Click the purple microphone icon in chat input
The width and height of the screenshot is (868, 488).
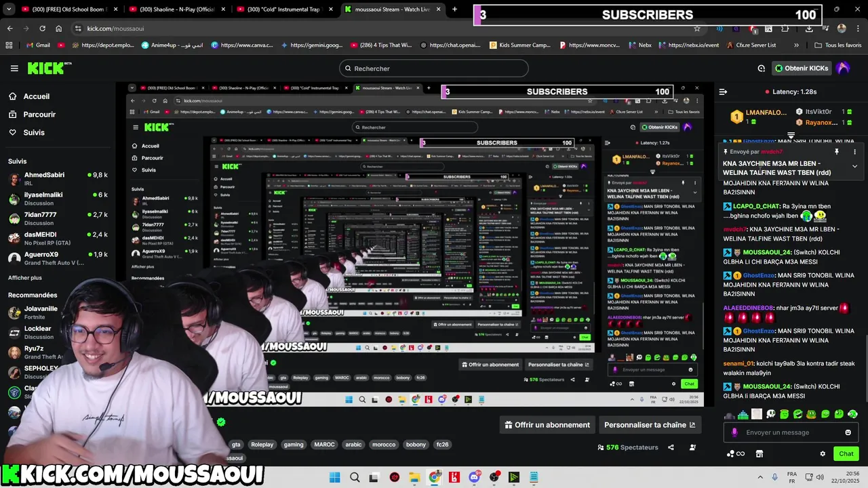click(734, 432)
